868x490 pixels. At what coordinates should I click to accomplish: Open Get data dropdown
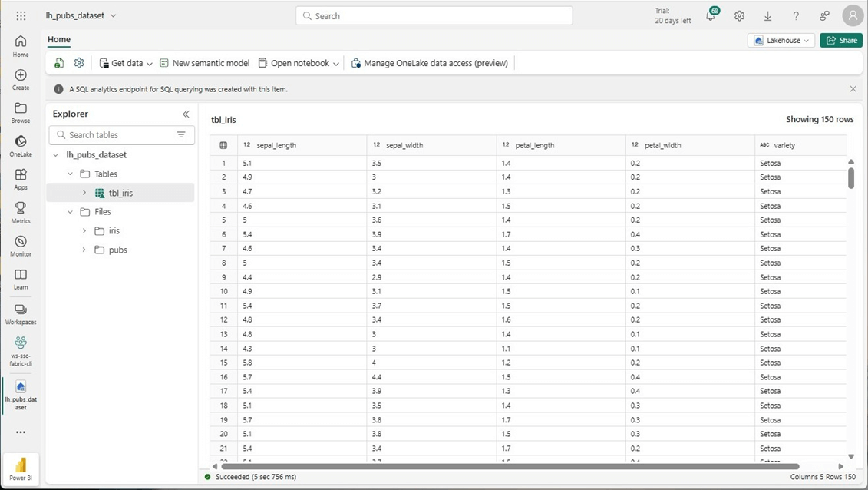coord(126,63)
